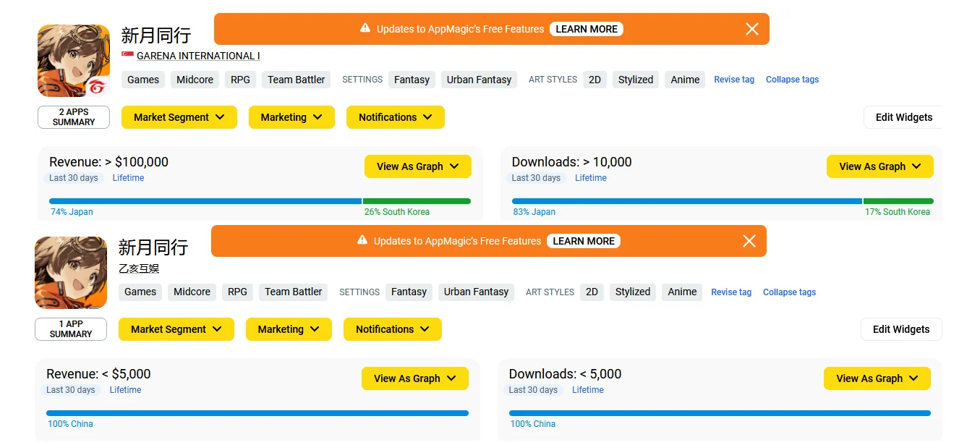The height and width of the screenshot is (445, 980).
Task: Select Lifetime under Revenue > $100,000
Action: click(129, 178)
